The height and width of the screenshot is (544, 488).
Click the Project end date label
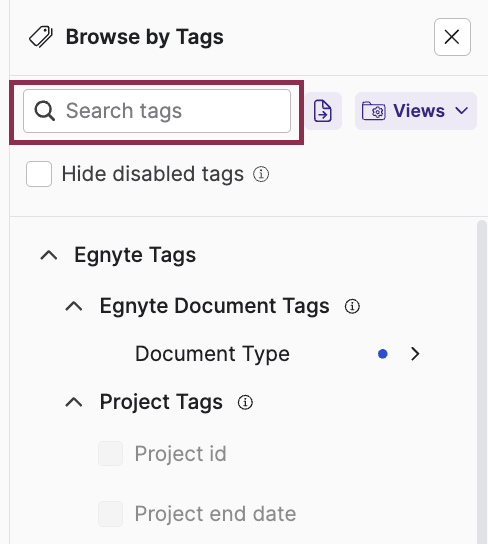click(x=215, y=514)
